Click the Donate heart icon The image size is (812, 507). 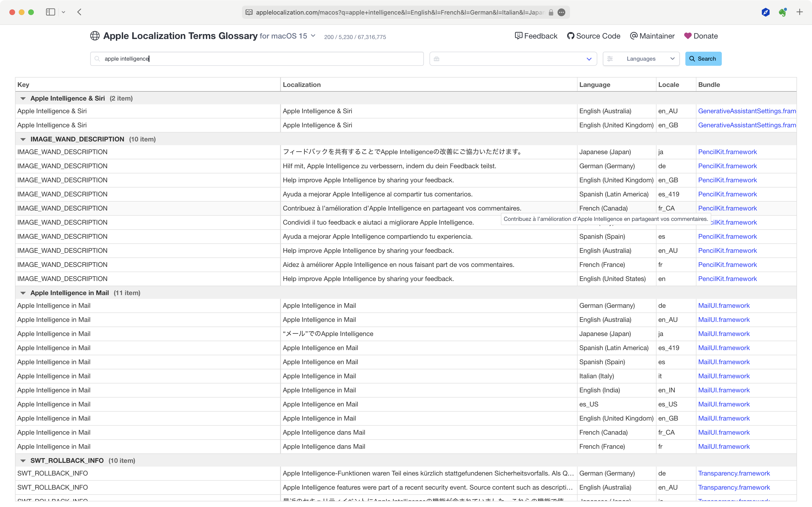(x=688, y=35)
